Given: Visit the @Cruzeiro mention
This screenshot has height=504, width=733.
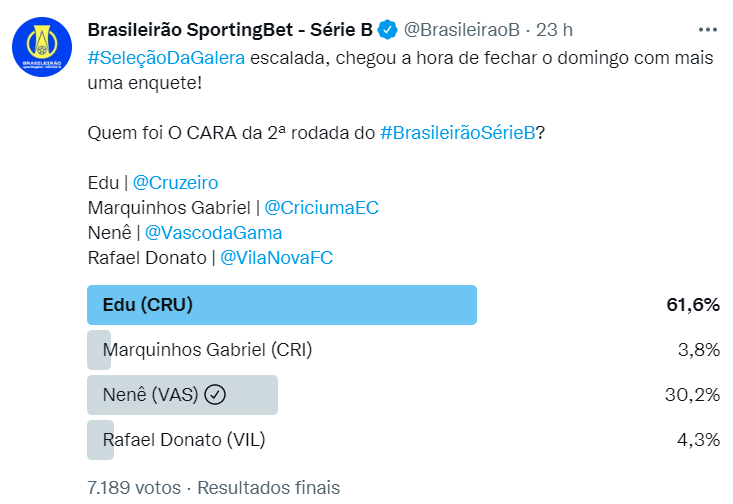Looking at the screenshot, I should tap(175, 183).
